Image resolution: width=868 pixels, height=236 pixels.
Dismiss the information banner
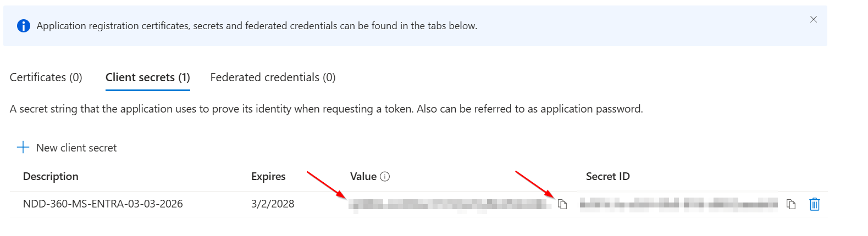point(814,19)
